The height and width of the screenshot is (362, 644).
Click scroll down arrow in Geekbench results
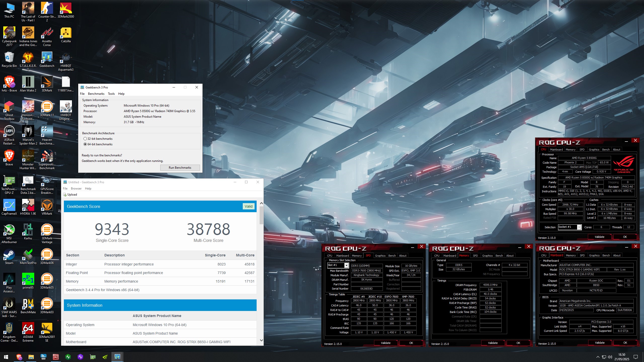click(261, 340)
